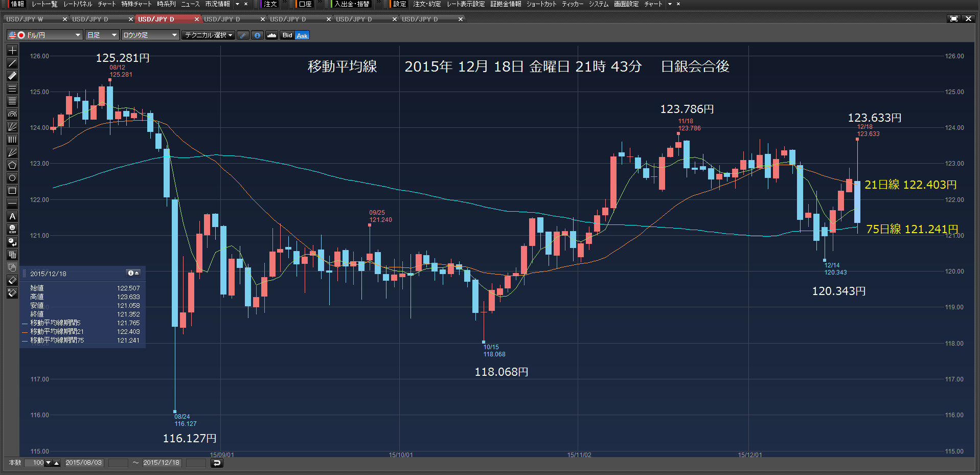Select the Fibonacci arc tool
Screen dimensions: 980x475
tap(12, 114)
